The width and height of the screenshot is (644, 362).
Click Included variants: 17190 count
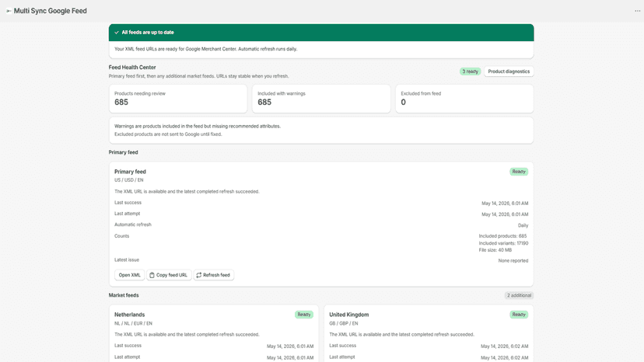point(503,243)
